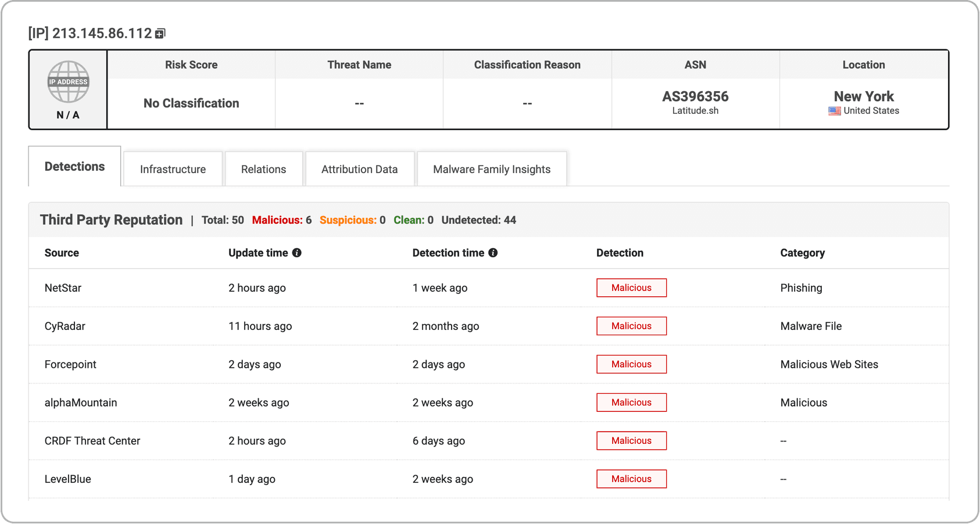
Task: Click the Malicious Web Sites category cell
Action: [829, 364]
